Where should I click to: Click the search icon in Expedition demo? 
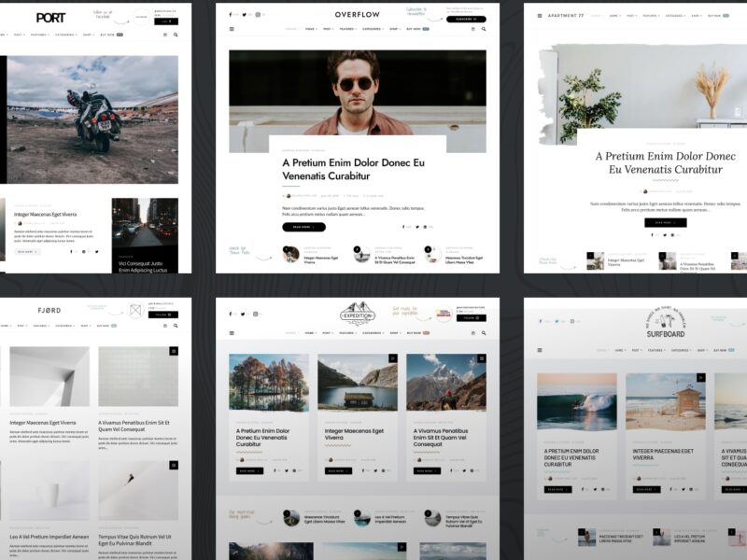484,333
